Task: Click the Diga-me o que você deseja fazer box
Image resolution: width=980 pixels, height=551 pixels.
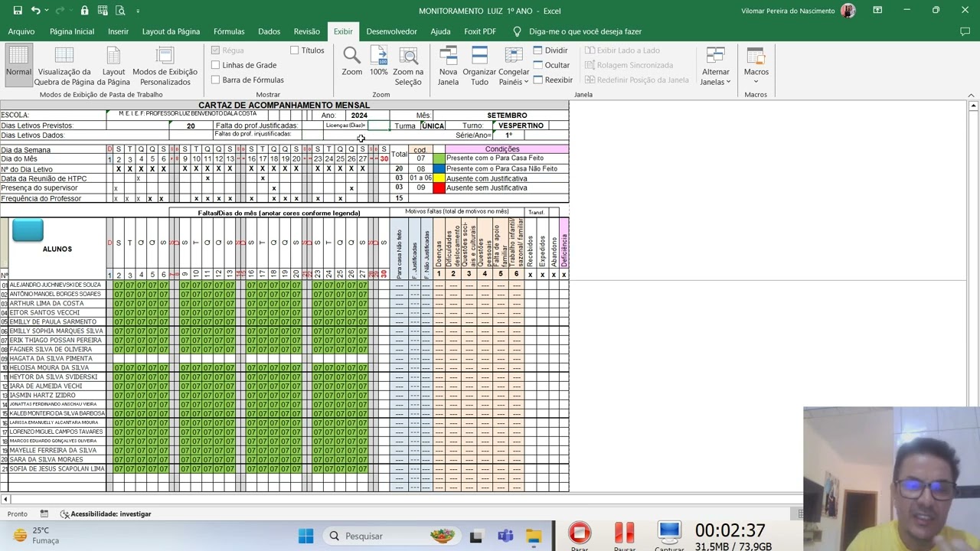Action: pyautogui.click(x=585, y=31)
